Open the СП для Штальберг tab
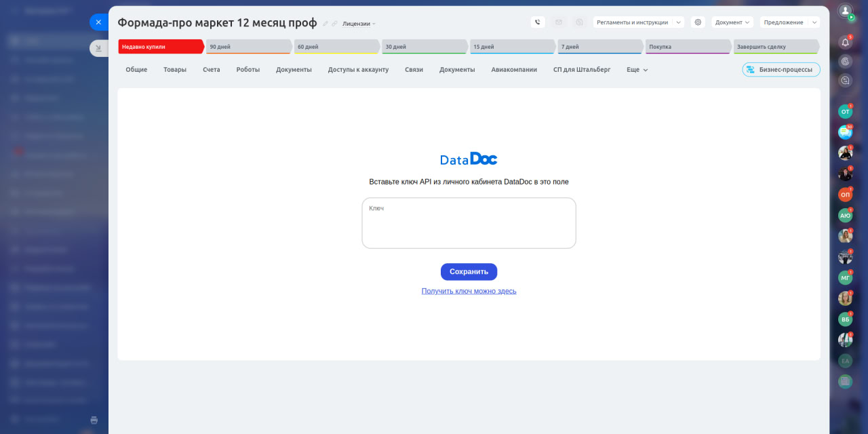Screen dimensions: 868x434 pyautogui.click(x=582, y=70)
